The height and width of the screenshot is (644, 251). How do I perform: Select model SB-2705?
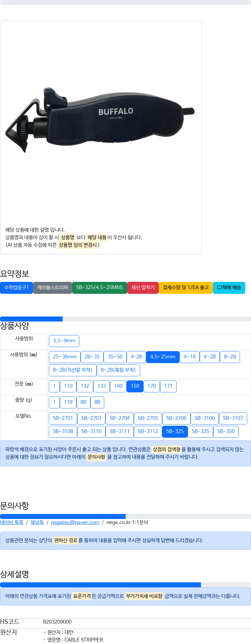148,418
